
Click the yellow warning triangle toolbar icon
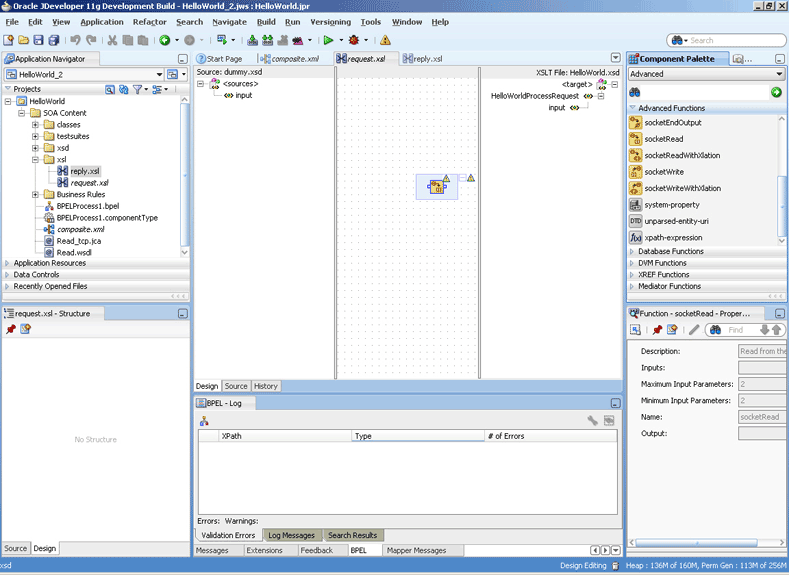pos(385,40)
